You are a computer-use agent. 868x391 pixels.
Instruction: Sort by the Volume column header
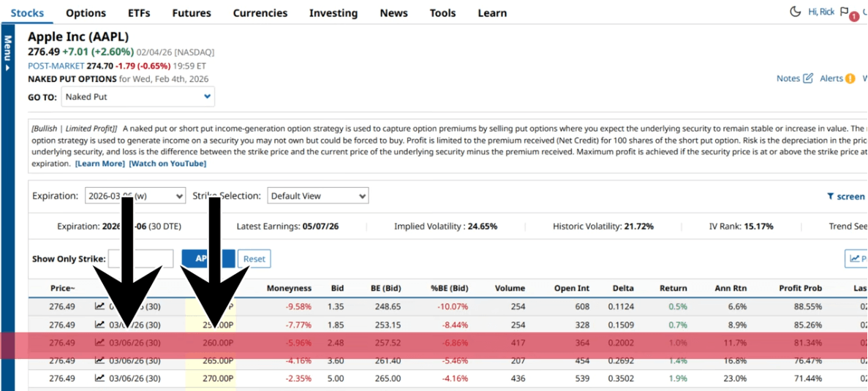click(x=510, y=288)
